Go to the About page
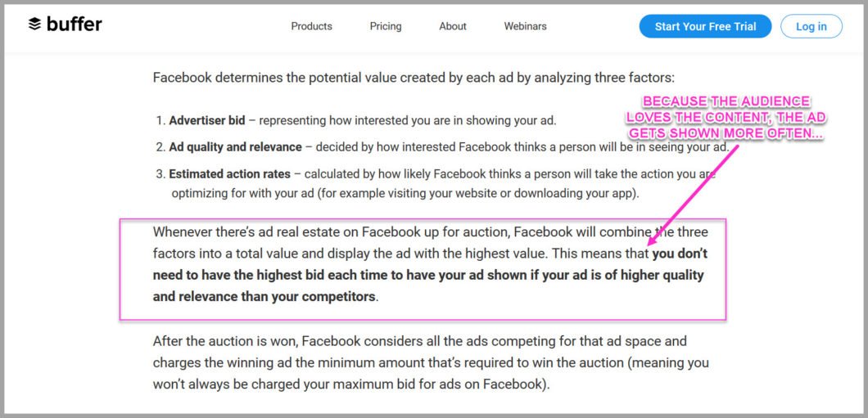Viewport: 868px width, 418px height. 453,26
